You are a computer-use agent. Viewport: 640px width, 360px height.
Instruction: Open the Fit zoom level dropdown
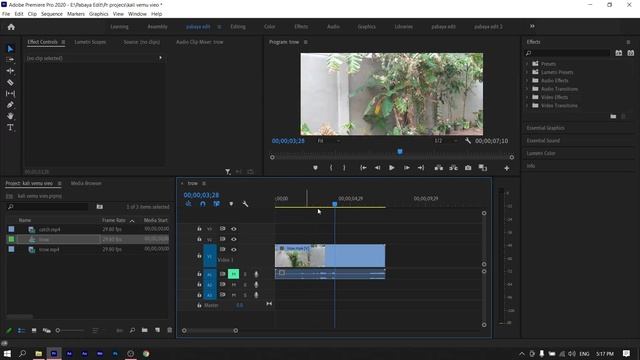329,141
